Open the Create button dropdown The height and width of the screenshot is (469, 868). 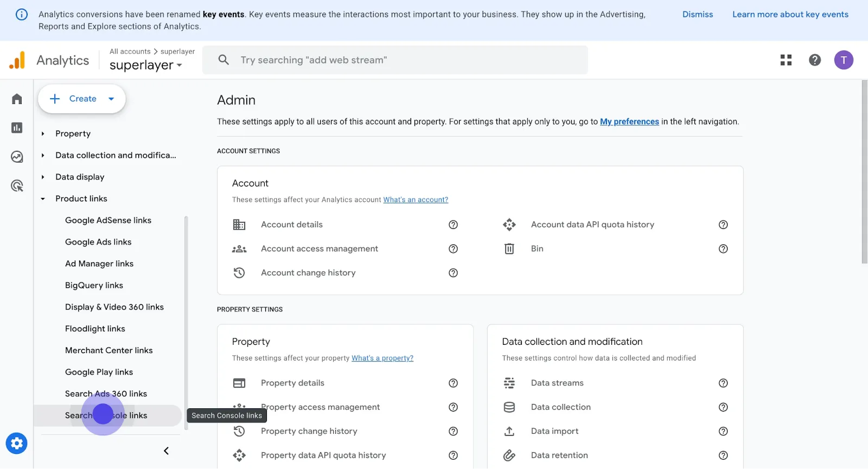111,99
